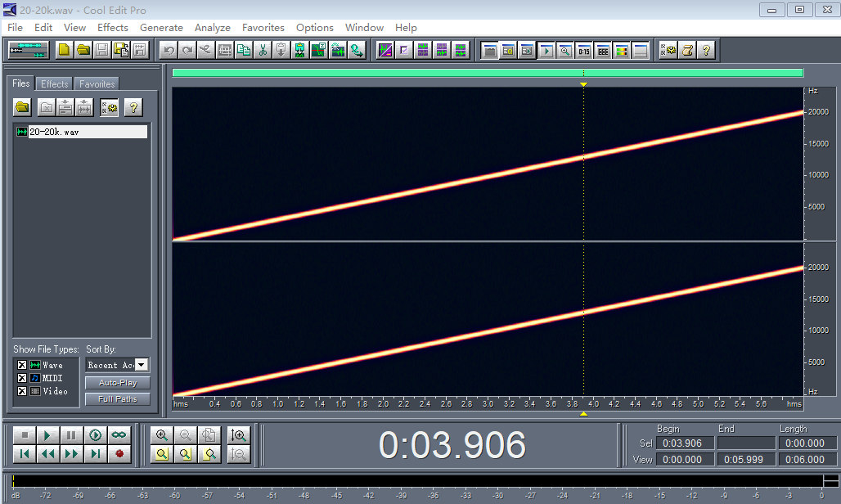
Task: Click the top-channel edit waveform icon
Action: (x=423, y=51)
